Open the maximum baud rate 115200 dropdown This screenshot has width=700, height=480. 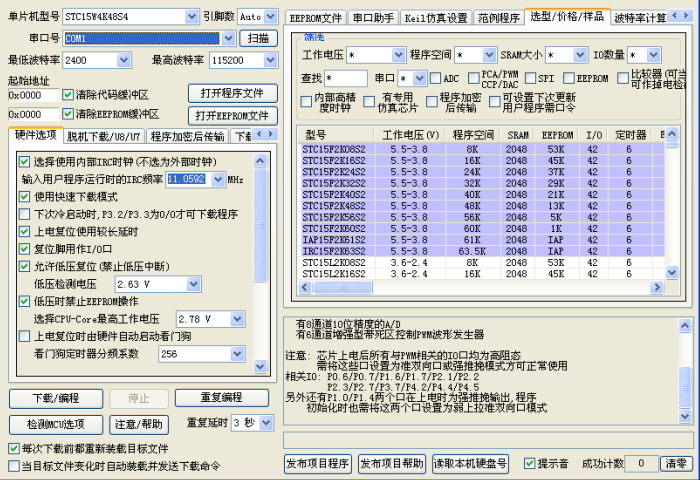pos(270,60)
